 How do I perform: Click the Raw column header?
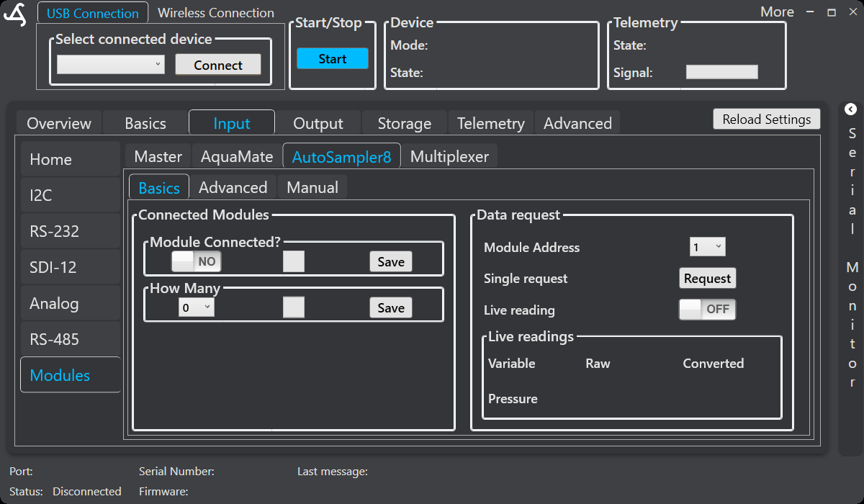598,364
